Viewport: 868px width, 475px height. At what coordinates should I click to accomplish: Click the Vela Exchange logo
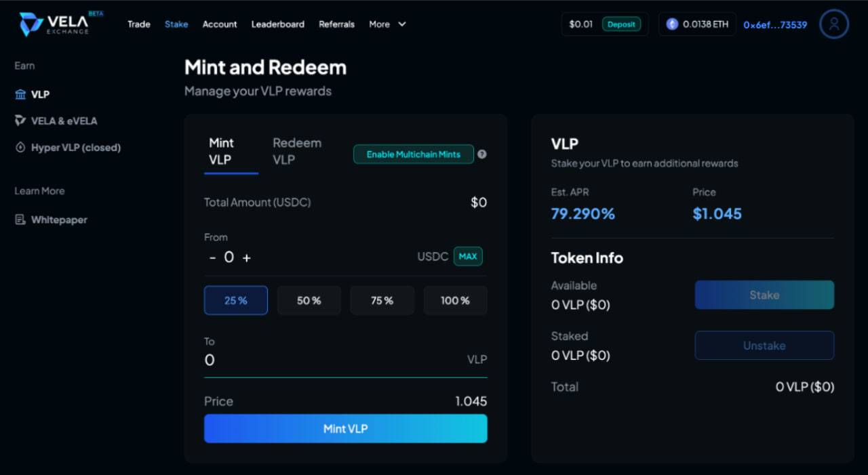tap(61, 24)
